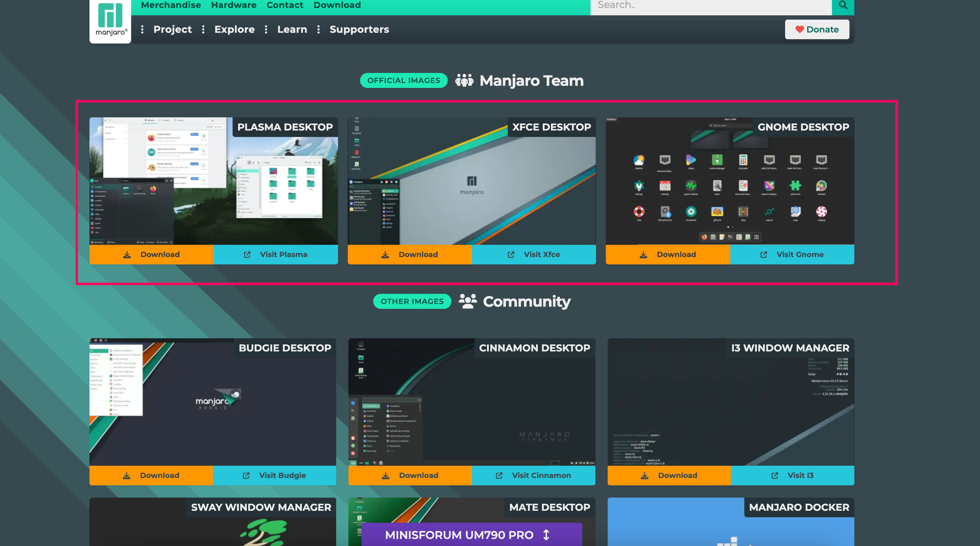
Task: Click Visit Gnome button
Action: [792, 255]
